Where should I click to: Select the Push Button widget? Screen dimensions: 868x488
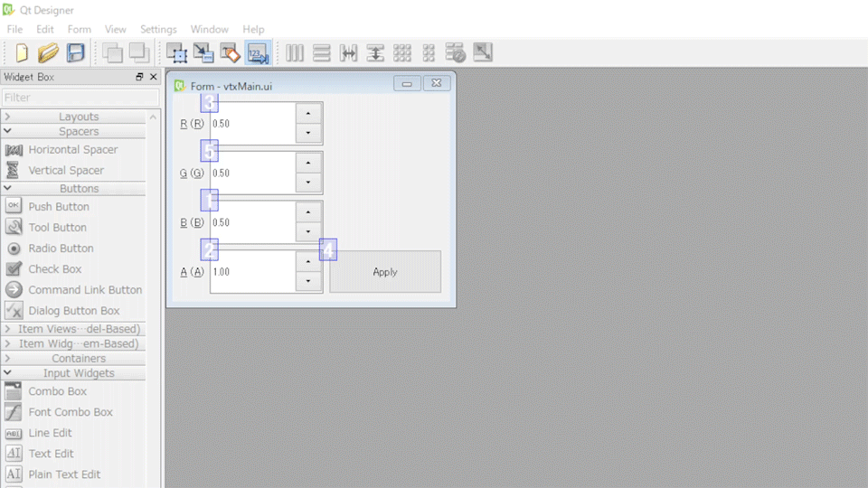[x=59, y=207]
